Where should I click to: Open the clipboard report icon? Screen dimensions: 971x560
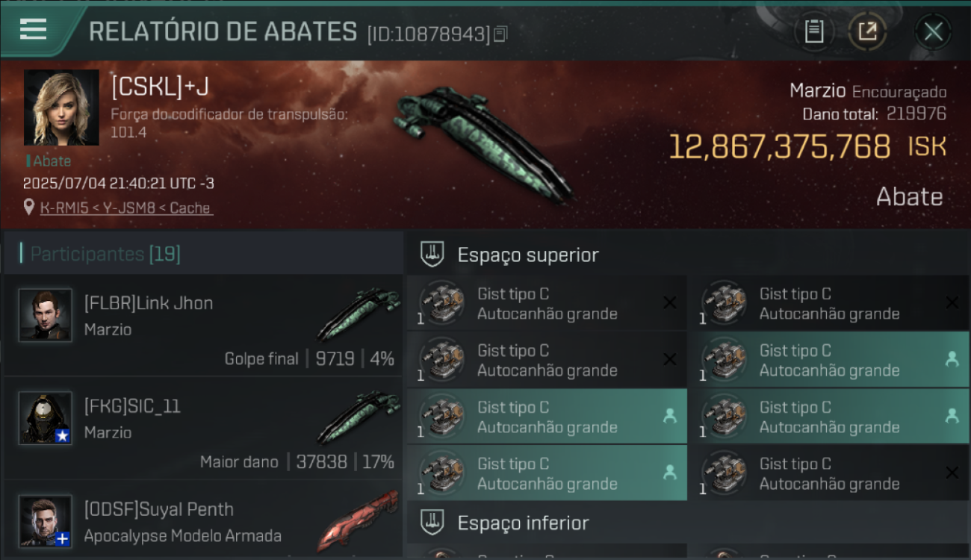[814, 31]
